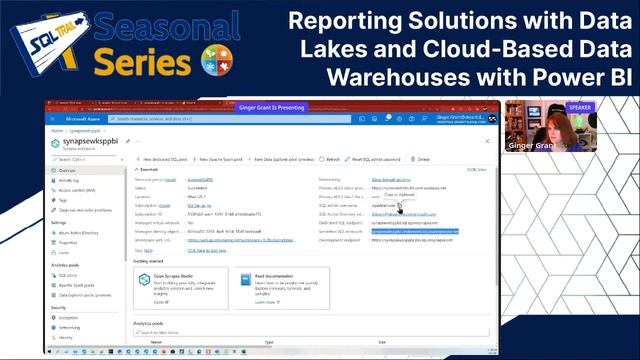
Task: Close the workspace blade with X
Action: click(x=487, y=141)
